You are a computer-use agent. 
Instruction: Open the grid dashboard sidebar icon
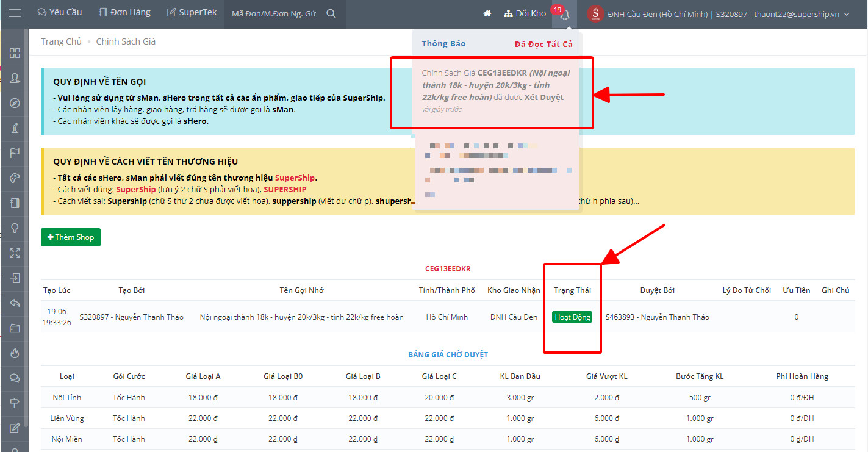(15, 52)
